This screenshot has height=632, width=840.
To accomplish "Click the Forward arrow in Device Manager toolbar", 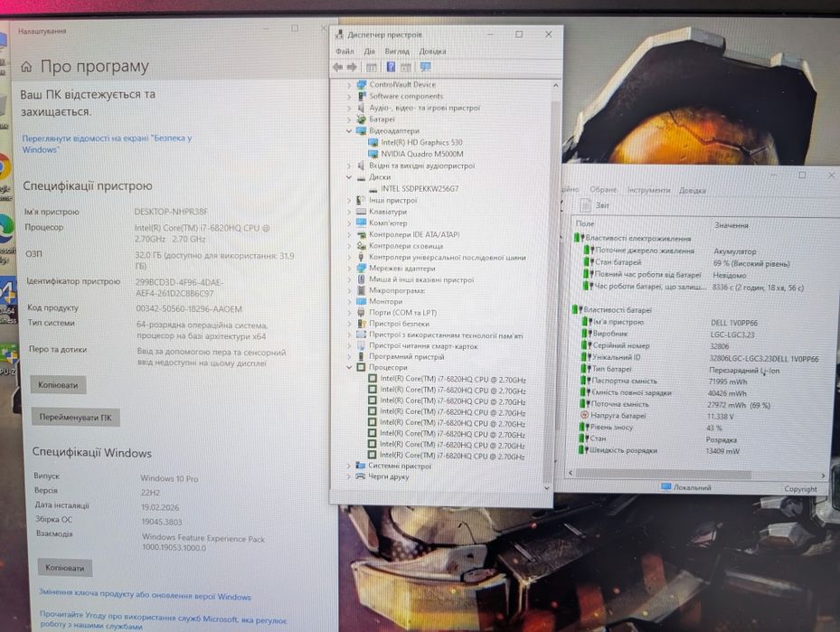I will pyautogui.click(x=352, y=67).
